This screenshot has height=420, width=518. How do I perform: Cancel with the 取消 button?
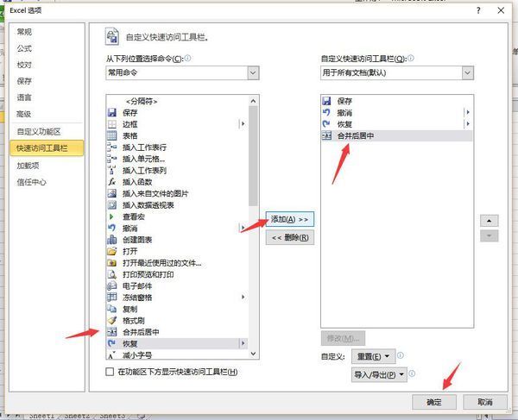pyautogui.click(x=485, y=402)
